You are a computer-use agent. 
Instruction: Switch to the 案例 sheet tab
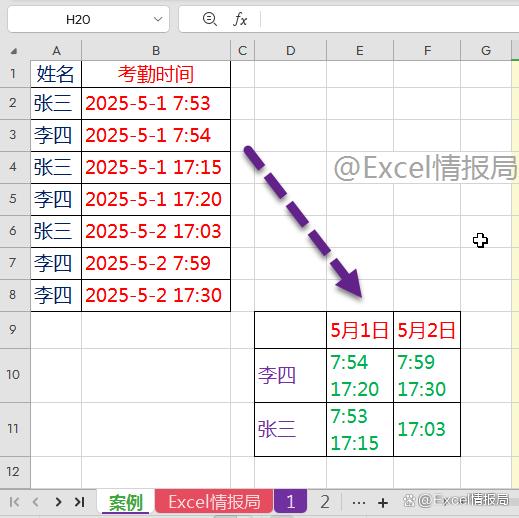tap(126, 502)
